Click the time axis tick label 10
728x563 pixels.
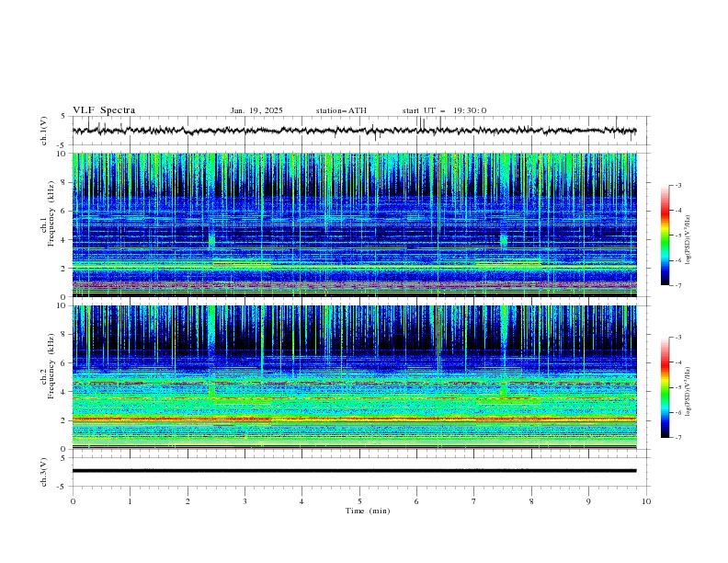[646, 501]
